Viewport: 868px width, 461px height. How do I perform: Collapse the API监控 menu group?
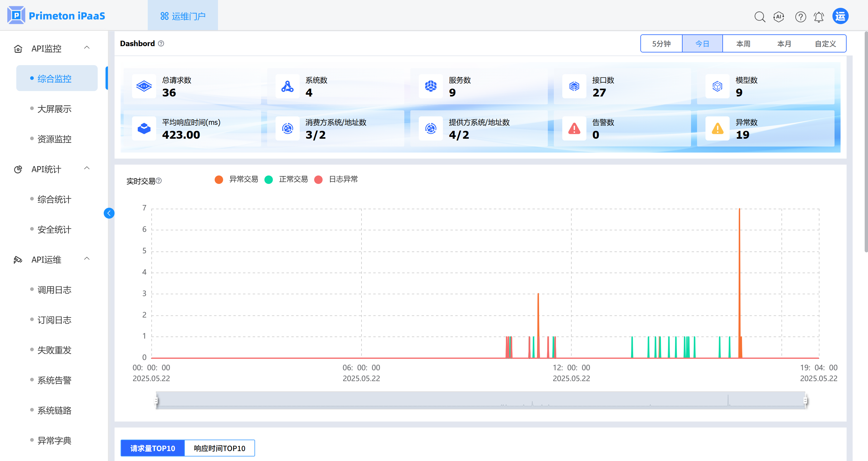point(87,48)
